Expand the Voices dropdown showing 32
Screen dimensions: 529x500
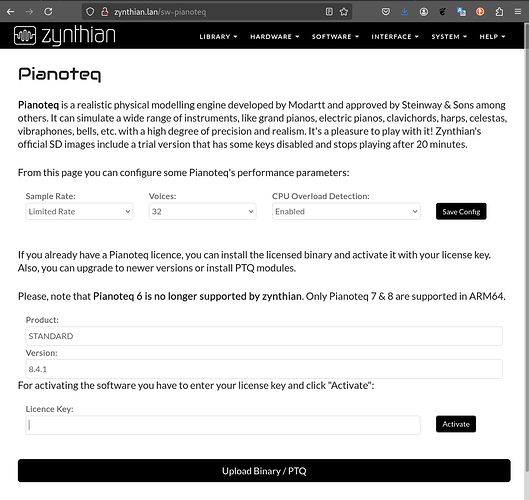pos(202,212)
